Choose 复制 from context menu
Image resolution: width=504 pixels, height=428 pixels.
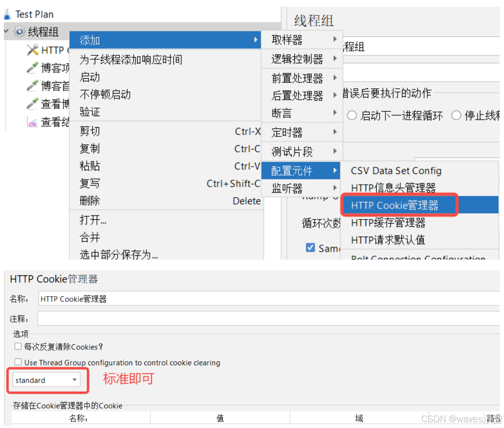165,148
